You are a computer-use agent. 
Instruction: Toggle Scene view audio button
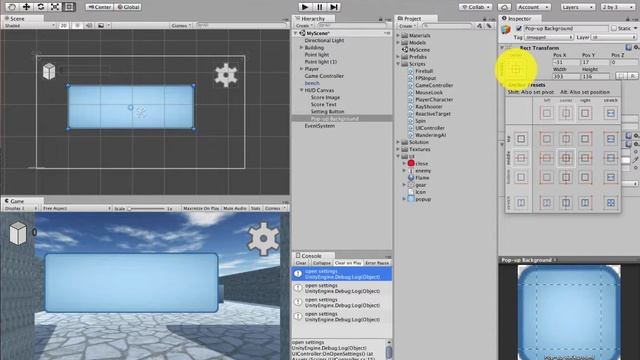point(89,25)
